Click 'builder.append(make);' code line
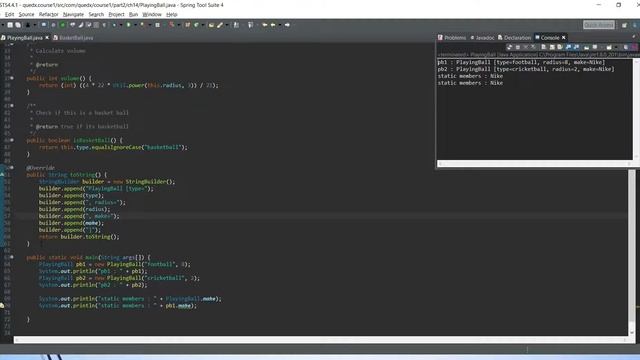This screenshot has height=360, width=640. click(x=71, y=223)
